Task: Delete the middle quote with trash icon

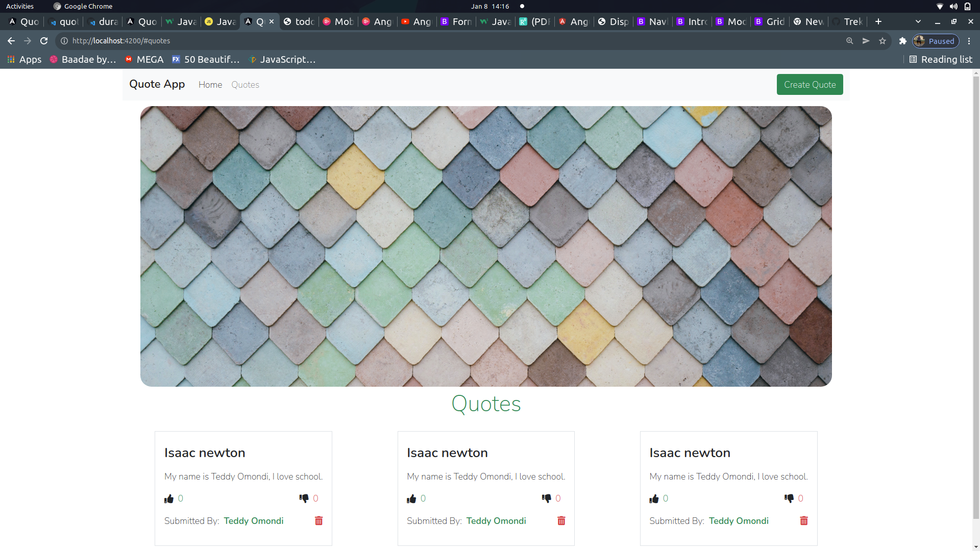Action: click(561, 521)
